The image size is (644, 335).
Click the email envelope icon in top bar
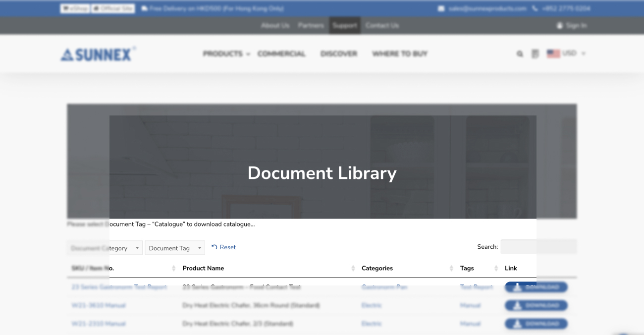[441, 8]
